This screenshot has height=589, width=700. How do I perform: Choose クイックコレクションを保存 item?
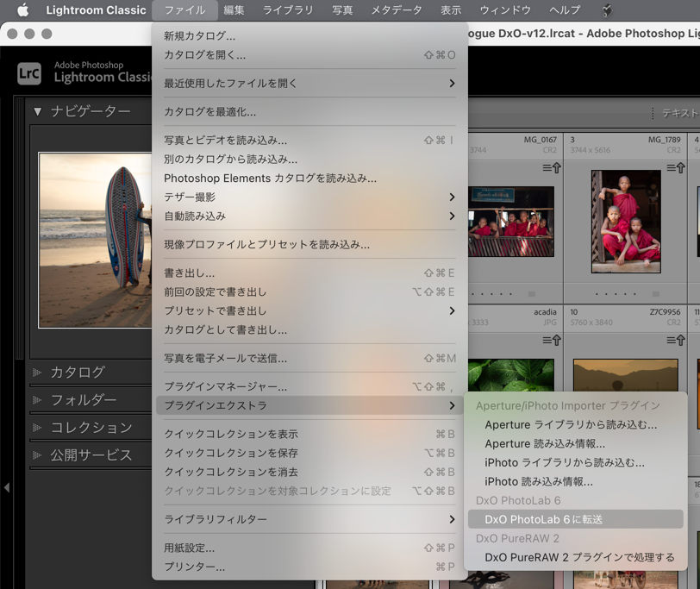309,453
